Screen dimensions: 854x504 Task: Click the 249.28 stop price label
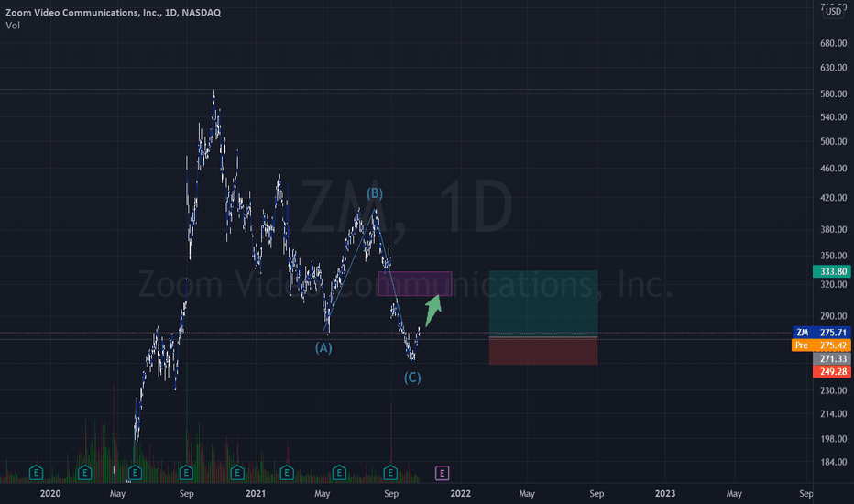tap(832, 372)
